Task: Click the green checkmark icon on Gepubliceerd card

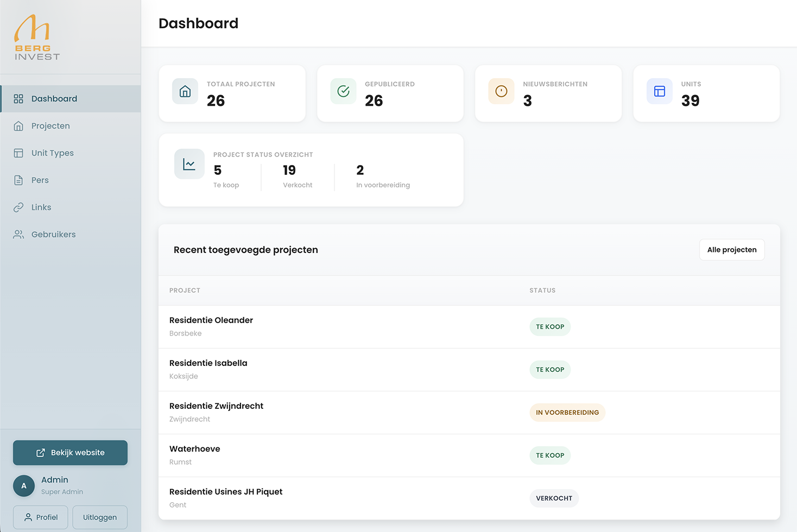Action: 343,91
